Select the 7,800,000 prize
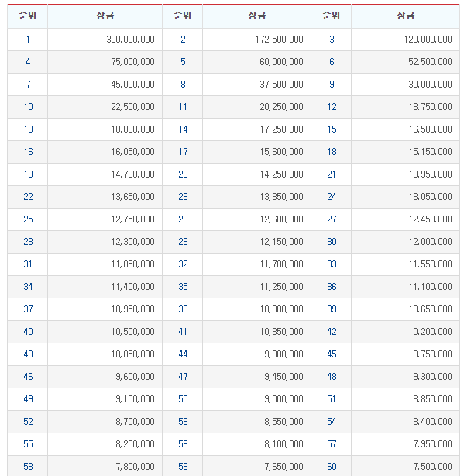 135,466
